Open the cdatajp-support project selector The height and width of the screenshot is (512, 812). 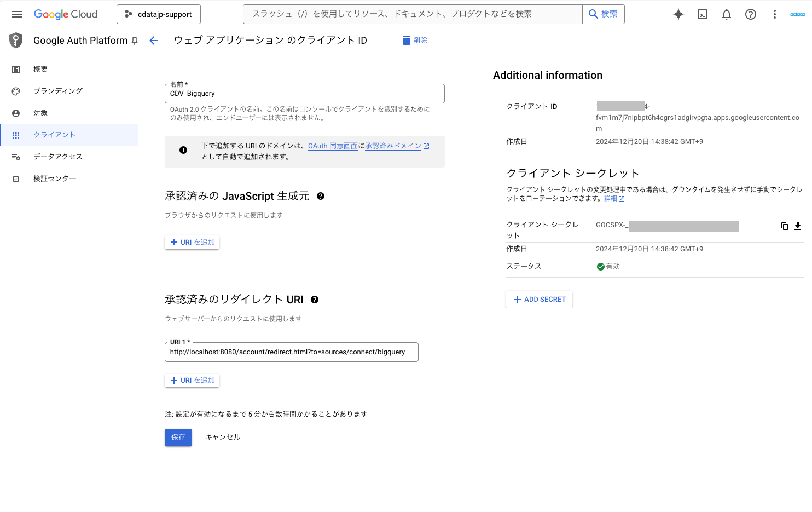(x=159, y=14)
